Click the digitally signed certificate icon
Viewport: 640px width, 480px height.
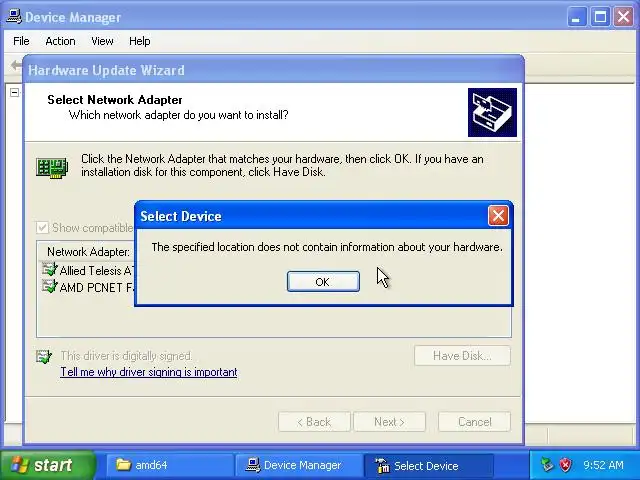(44, 356)
